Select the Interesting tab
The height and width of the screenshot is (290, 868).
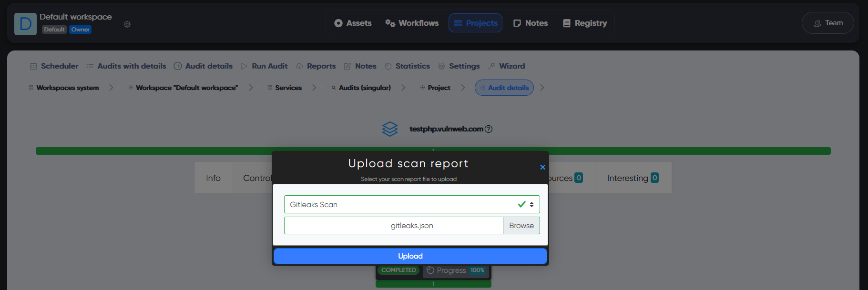633,178
